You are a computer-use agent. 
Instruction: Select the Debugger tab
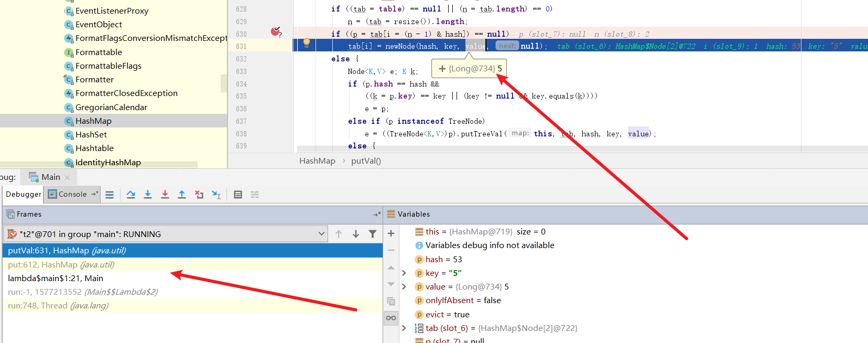23,194
